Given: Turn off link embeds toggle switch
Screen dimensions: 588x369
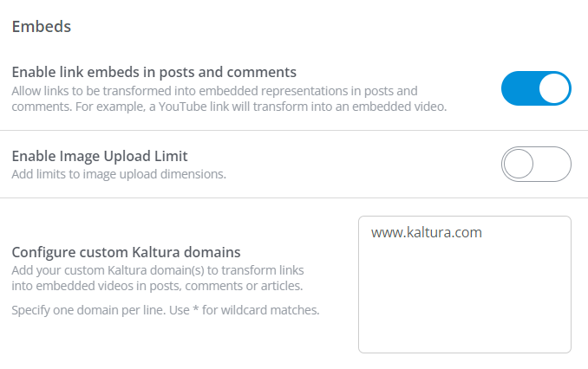Looking at the screenshot, I should tap(536, 88).
